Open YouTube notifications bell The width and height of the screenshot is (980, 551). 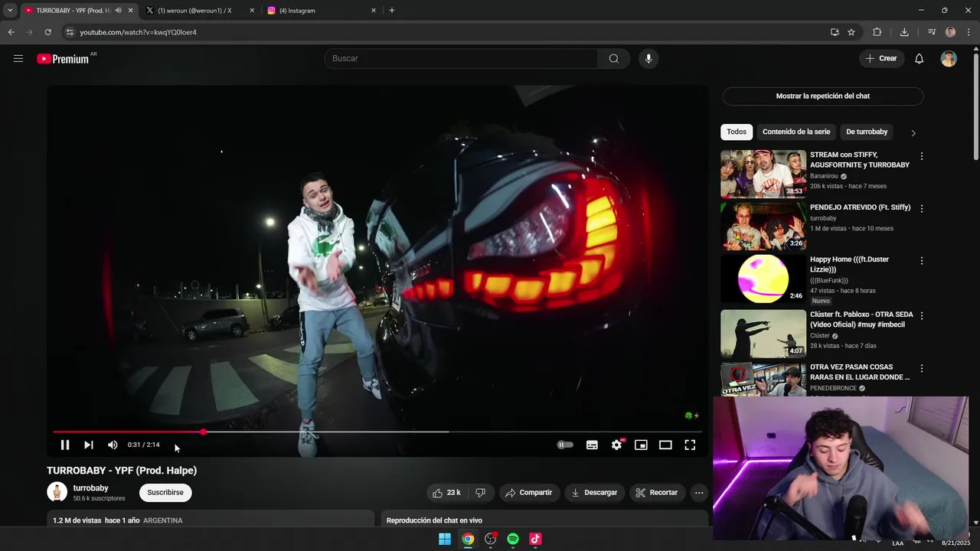click(919, 59)
